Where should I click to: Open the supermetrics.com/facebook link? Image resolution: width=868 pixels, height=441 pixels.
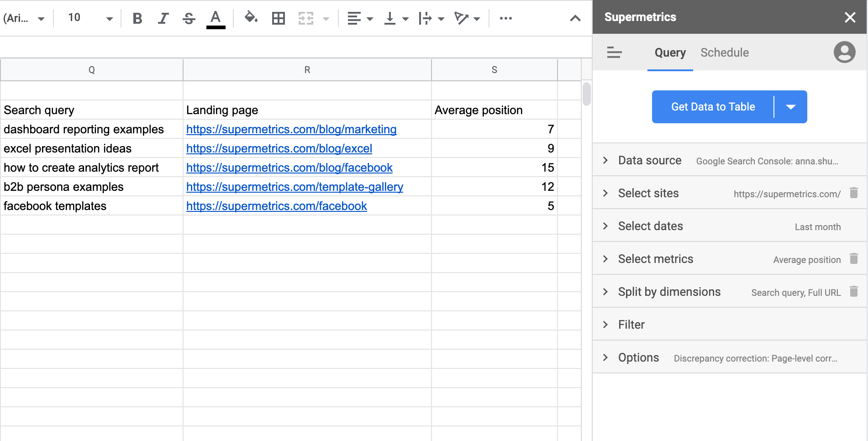[277, 206]
